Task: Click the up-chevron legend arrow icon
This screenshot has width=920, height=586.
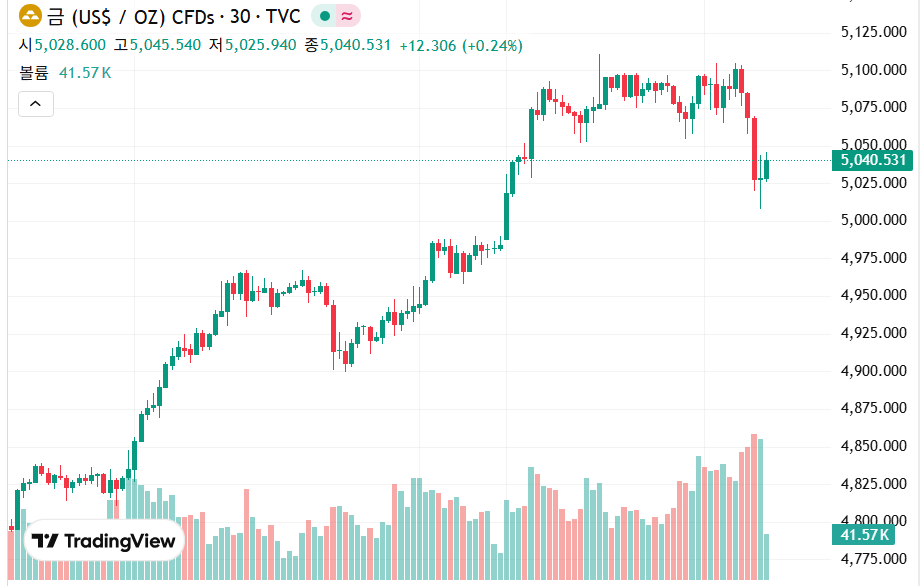Action: click(x=35, y=103)
